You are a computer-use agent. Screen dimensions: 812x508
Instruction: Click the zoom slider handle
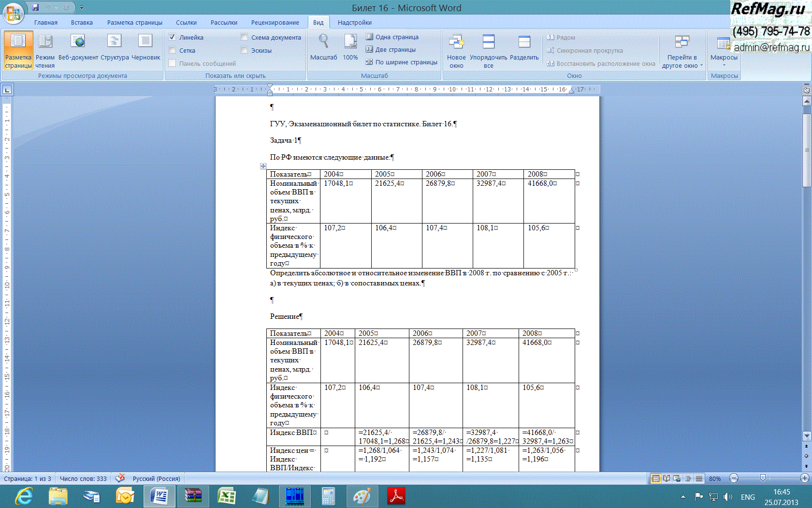click(x=763, y=478)
